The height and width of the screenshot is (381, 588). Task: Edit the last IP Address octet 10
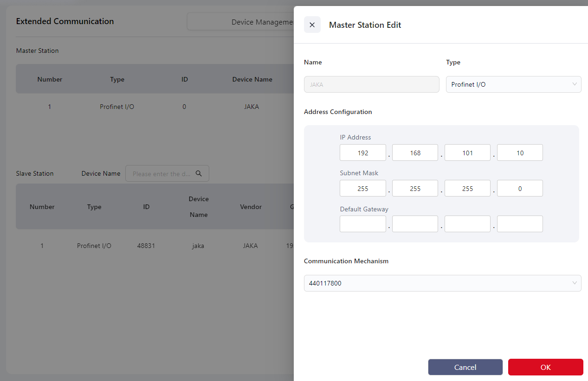point(520,152)
